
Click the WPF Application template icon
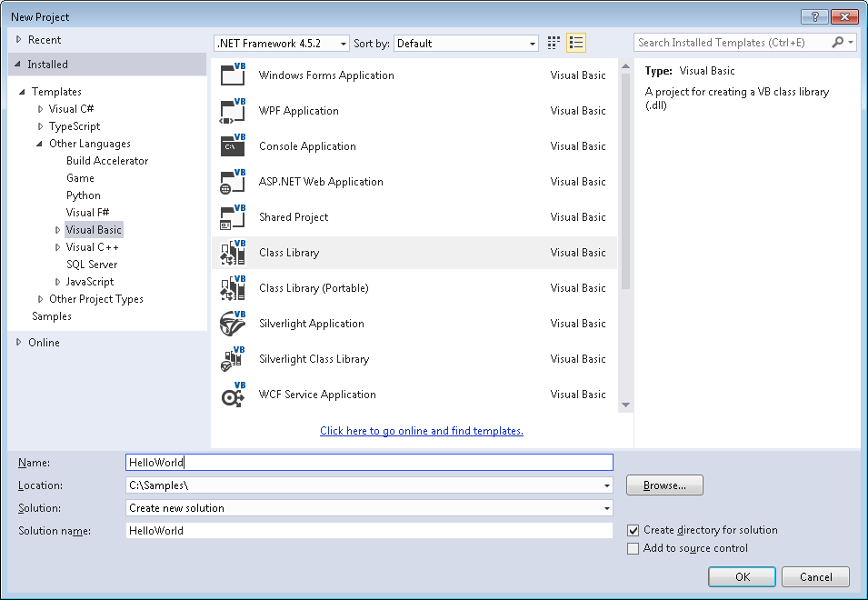coord(233,111)
